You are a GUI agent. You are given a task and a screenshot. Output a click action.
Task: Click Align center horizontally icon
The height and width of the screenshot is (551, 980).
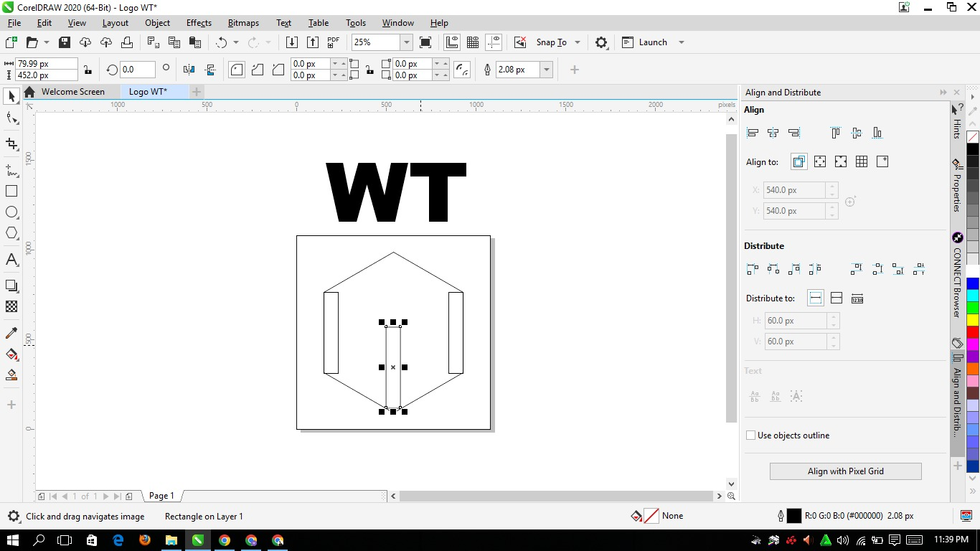click(773, 133)
